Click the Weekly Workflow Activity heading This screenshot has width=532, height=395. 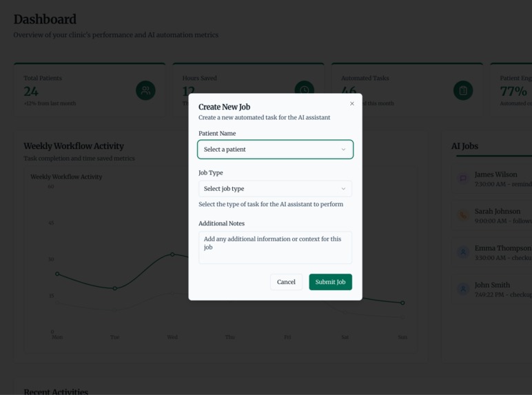tap(74, 146)
